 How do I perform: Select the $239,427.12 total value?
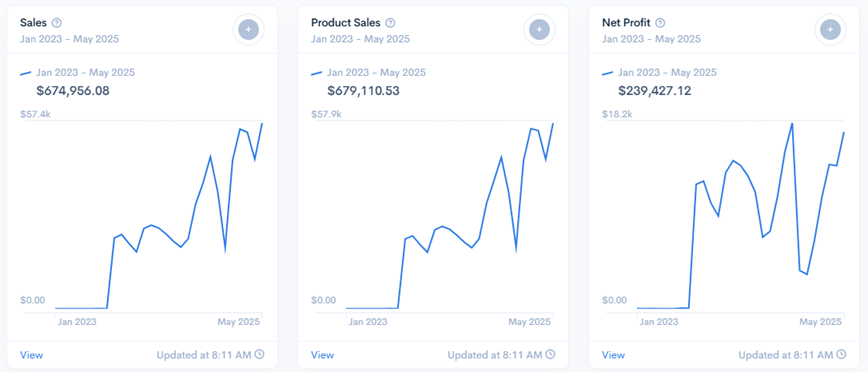pos(654,90)
